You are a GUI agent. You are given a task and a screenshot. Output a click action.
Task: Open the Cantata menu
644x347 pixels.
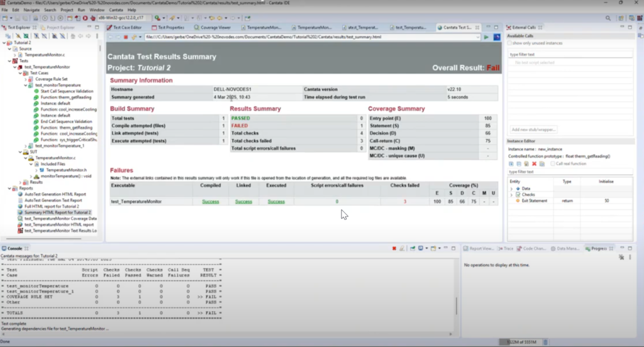coord(116,10)
